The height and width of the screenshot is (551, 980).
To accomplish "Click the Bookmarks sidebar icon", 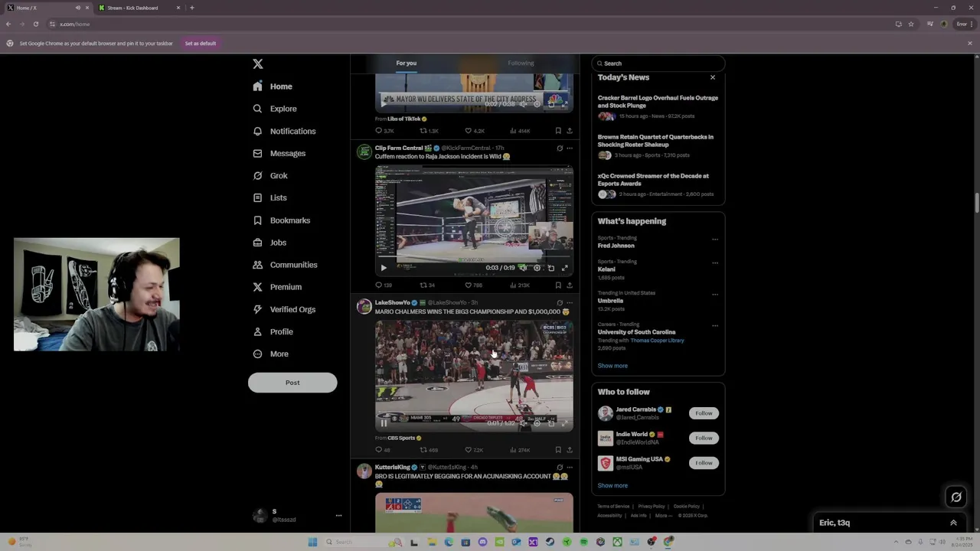I will 257,220.
